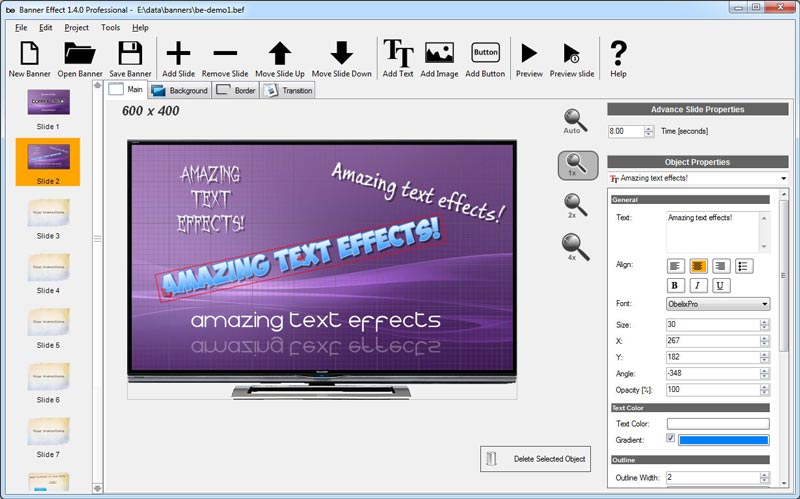Toggle the bullet list alignment button
The width and height of the screenshot is (800, 499).
click(743, 266)
